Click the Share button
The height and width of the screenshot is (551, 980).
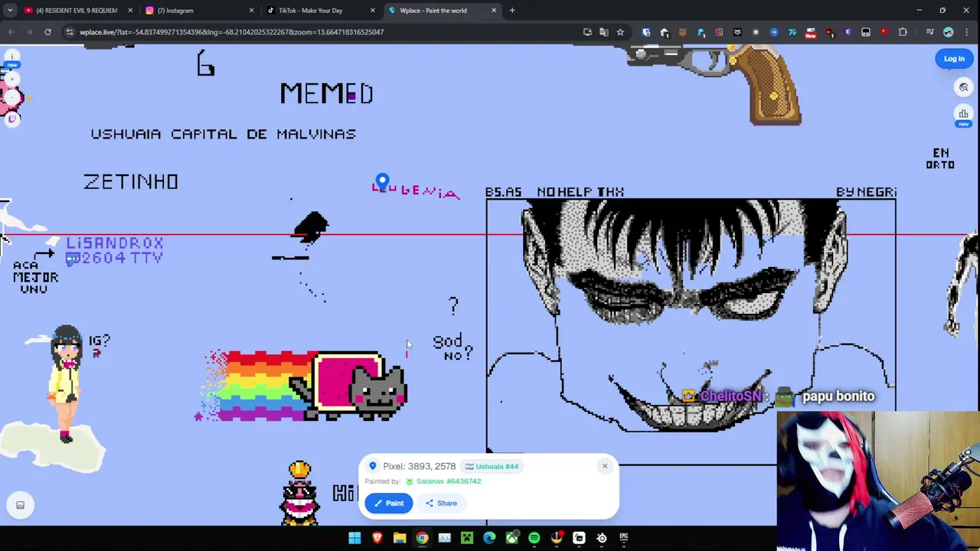tap(441, 503)
